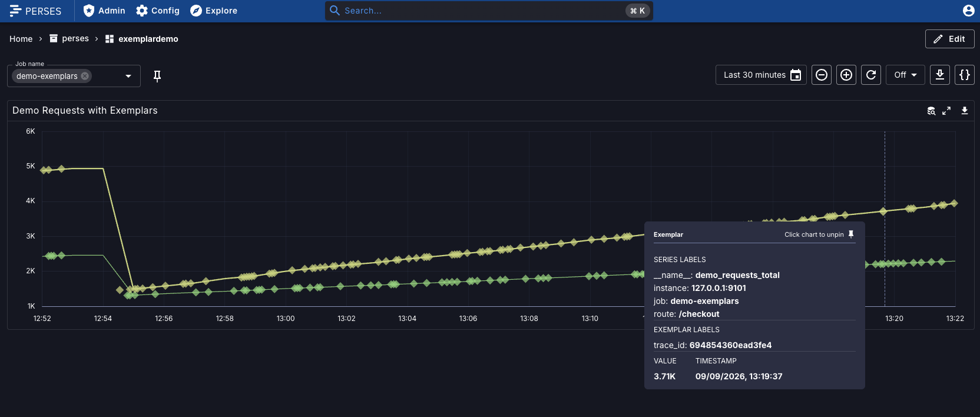This screenshot has width=980, height=417.
Task: Click the Edit dashboard button
Action: [x=950, y=39]
